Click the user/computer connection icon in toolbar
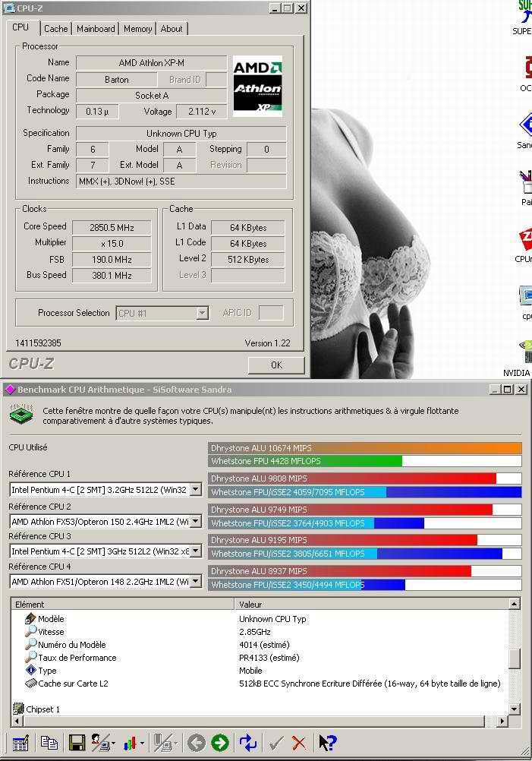Viewport: 532px width, 761px height. [100, 743]
